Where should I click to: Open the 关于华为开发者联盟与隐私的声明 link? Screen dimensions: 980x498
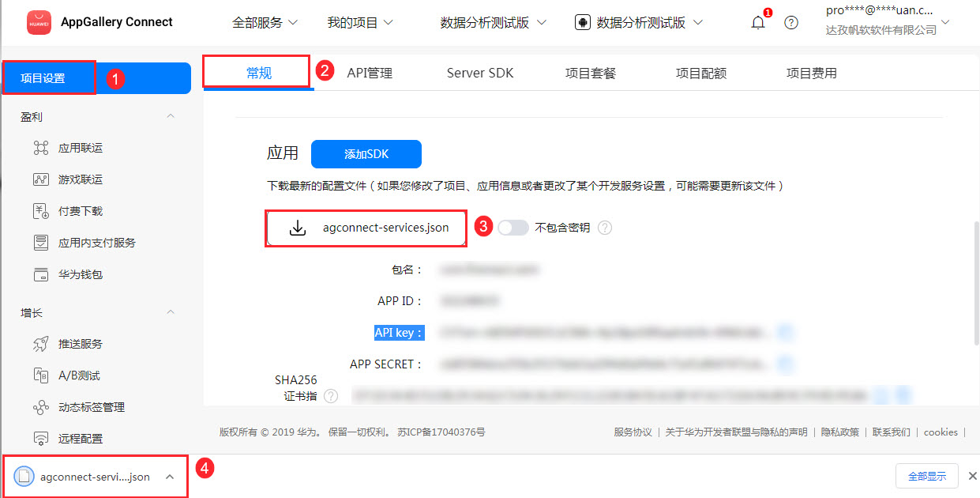(737, 432)
